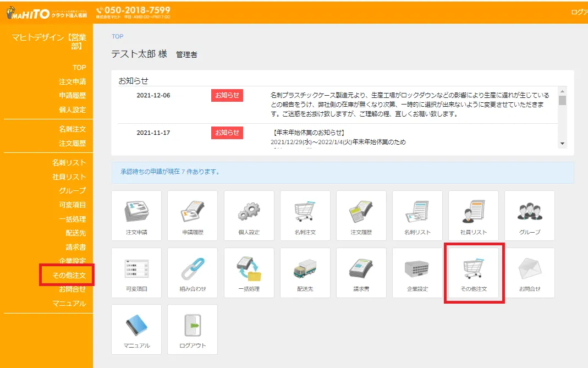The height and width of the screenshot is (368, 588).
Task: Open the 注文申請 (order request) tile icon
Action: [136, 212]
